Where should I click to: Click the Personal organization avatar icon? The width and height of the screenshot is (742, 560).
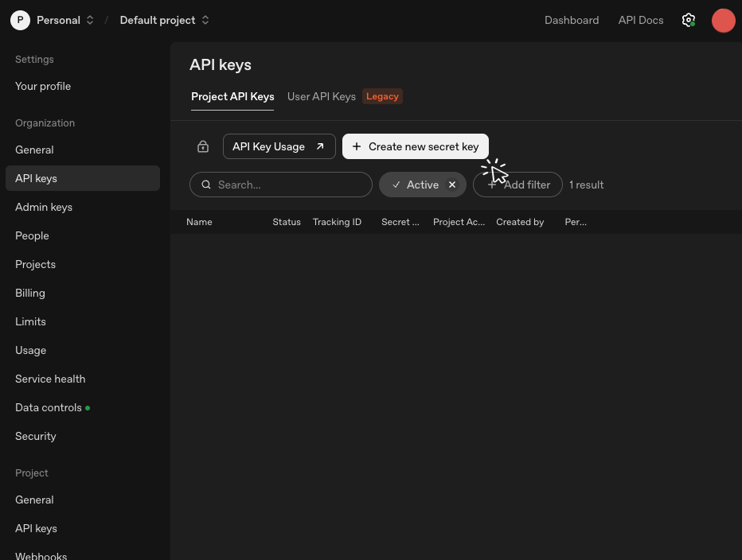click(21, 21)
